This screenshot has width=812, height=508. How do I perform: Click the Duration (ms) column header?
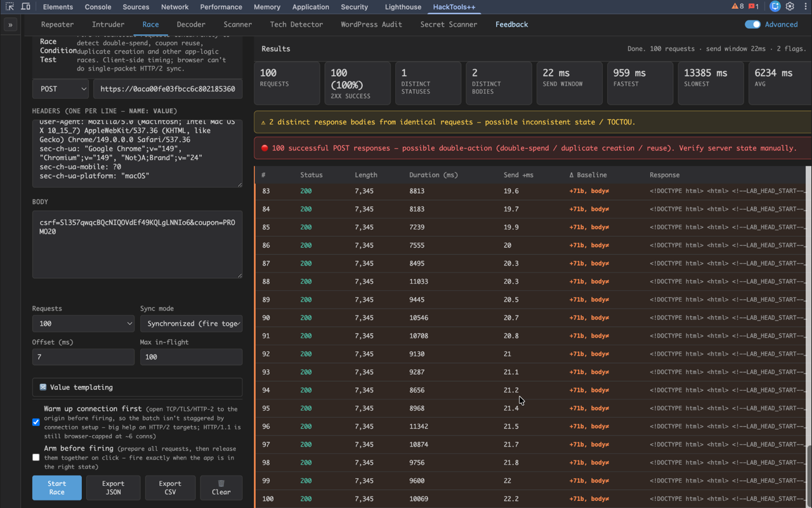pyautogui.click(x=433, y=175)
